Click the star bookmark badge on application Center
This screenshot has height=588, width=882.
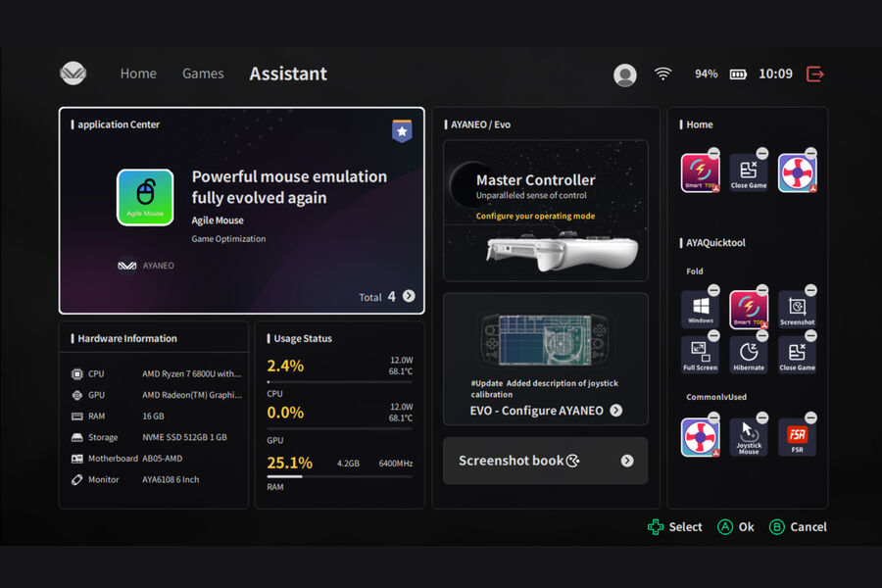[x=402, y=131]
